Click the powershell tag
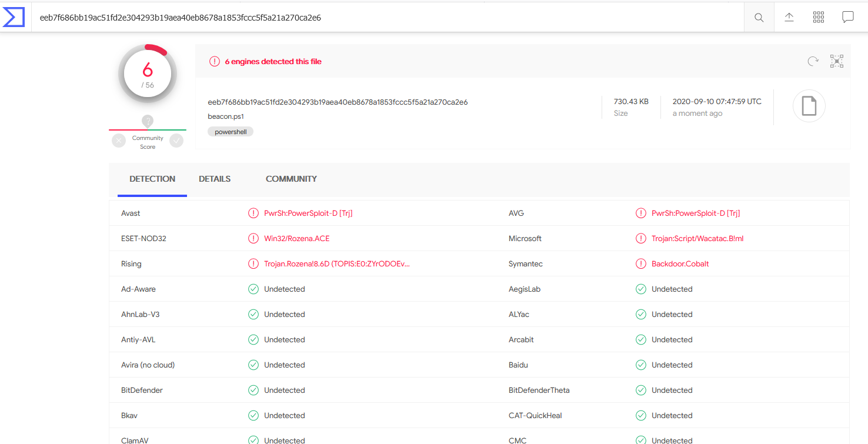Screen dimensions: 868x444 pyautogui.click(x=231, y=132)
